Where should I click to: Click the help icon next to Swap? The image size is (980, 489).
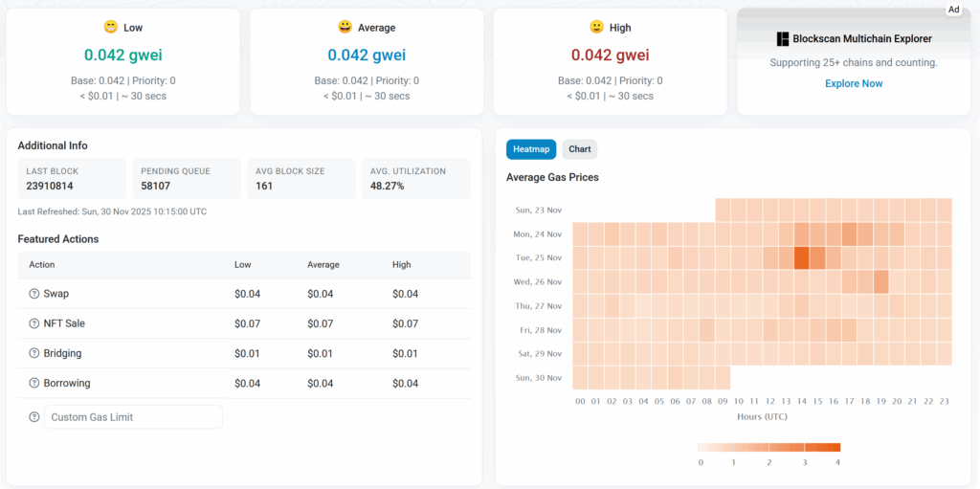pos(34,294)
